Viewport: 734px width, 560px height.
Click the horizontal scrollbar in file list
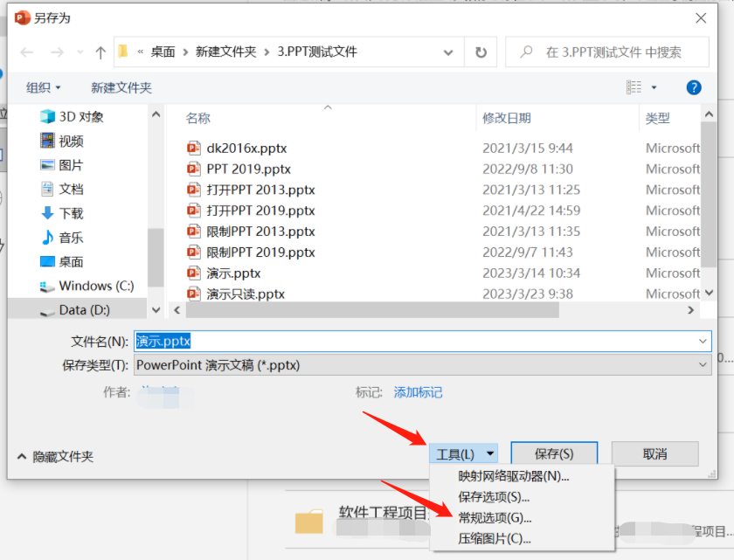(x=372, y=310)
